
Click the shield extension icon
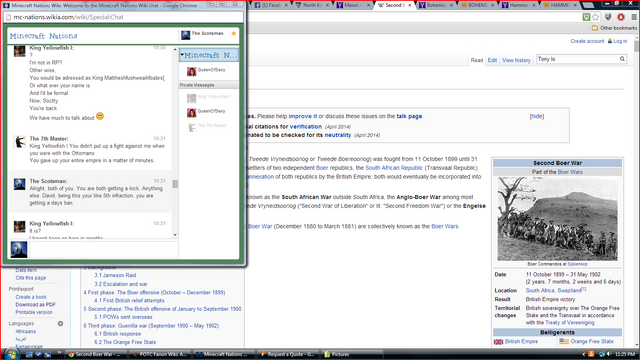(608, 17)
